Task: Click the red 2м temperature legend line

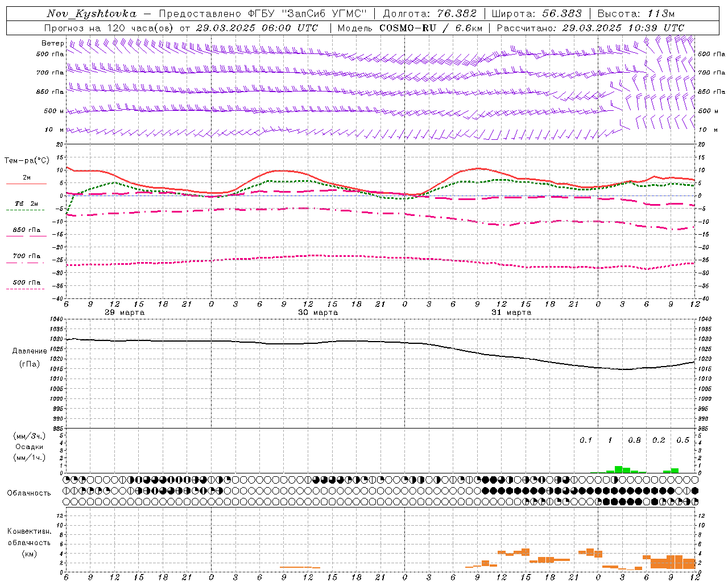Action: [x=26, y=184]
